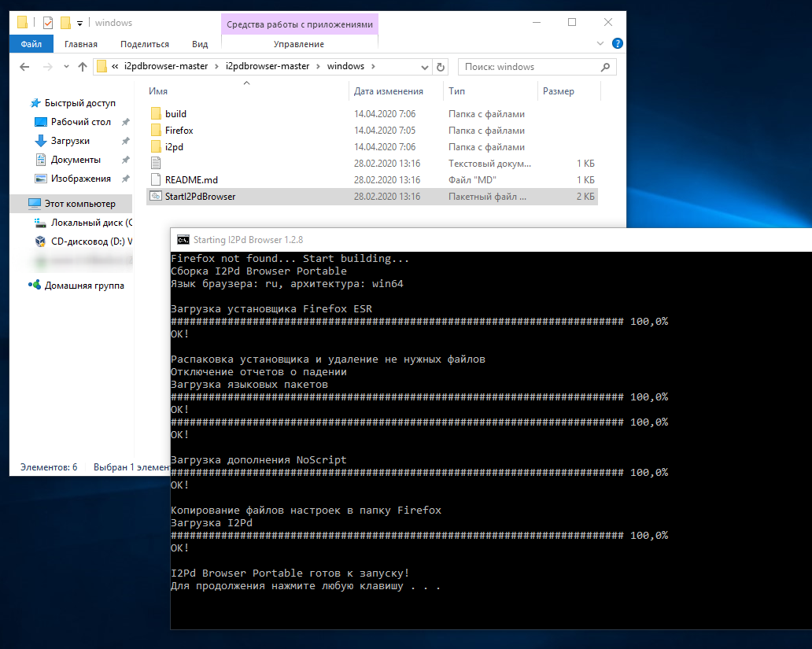Open Customize Quick Access Toolbar dropdown arrow
Viewport: 812px width, 649px height.
(x=80, y=23)
